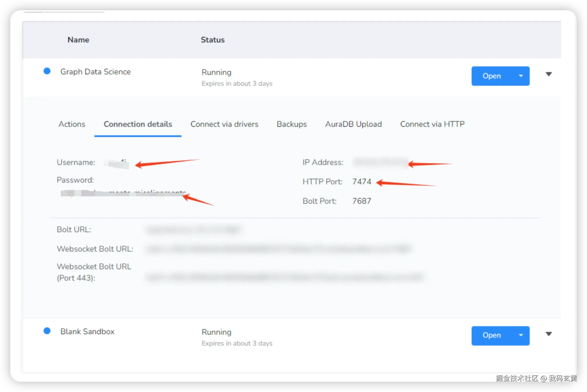Go to the Backups tab
This screenshot has width=587, height=392.
click(x=292, y=124)
